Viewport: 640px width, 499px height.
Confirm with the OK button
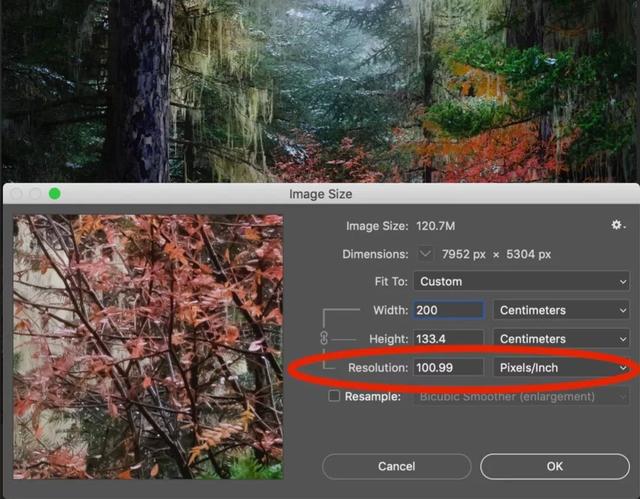tap(555, 466)
